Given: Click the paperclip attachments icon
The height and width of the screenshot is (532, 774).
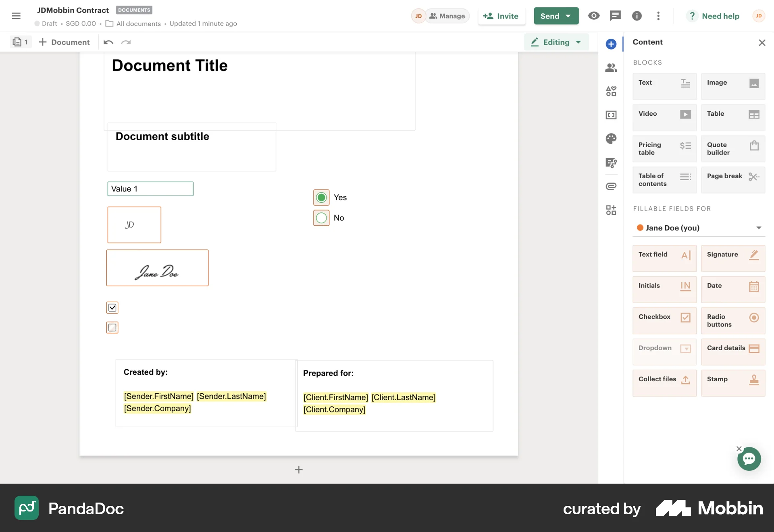Looking at the screenshot, I should coord(611,186).
